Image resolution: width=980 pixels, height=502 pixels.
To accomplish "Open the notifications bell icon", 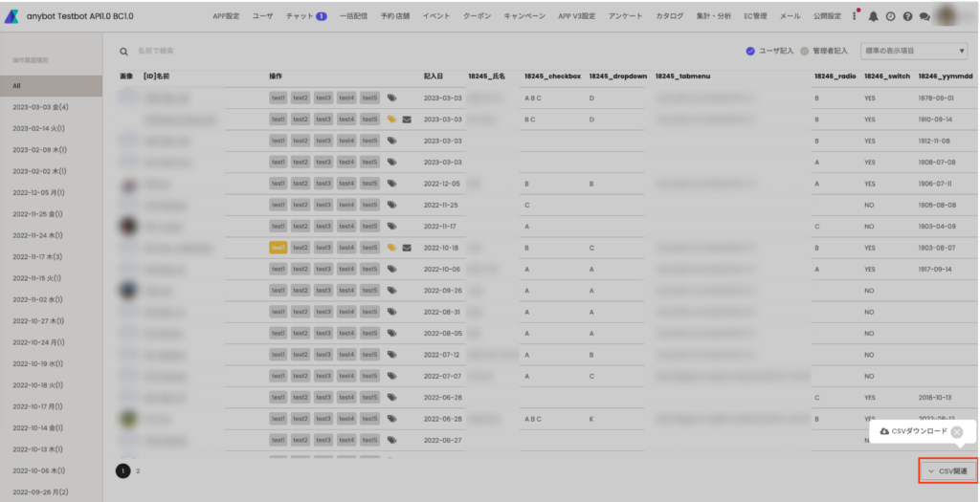I will 873,16.
